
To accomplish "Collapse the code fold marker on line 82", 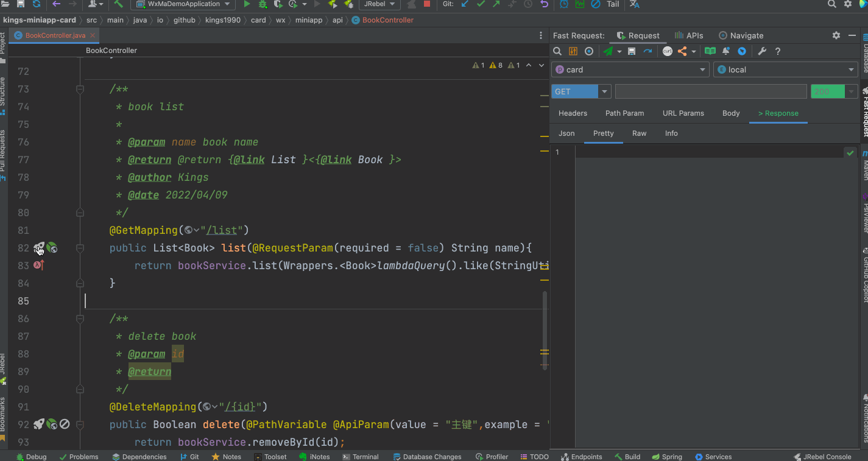I will click(80, 248).
